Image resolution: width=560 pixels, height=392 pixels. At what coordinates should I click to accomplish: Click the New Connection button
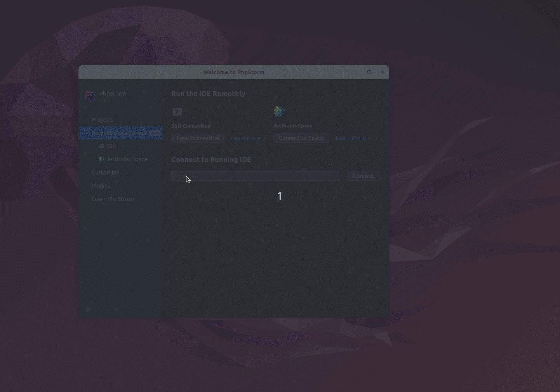pyautogui.click(x=198, y=138)
